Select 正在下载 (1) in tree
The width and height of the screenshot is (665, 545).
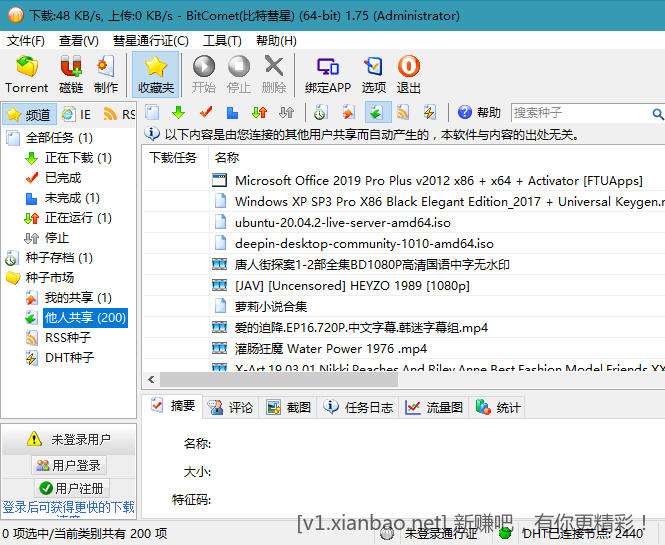pos(69,158)
